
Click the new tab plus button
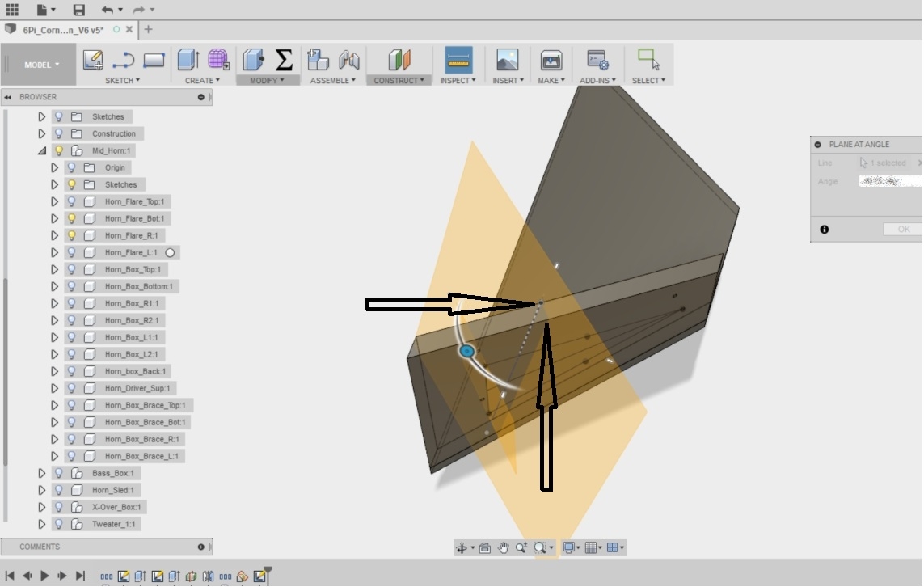[x=148, y=29]
